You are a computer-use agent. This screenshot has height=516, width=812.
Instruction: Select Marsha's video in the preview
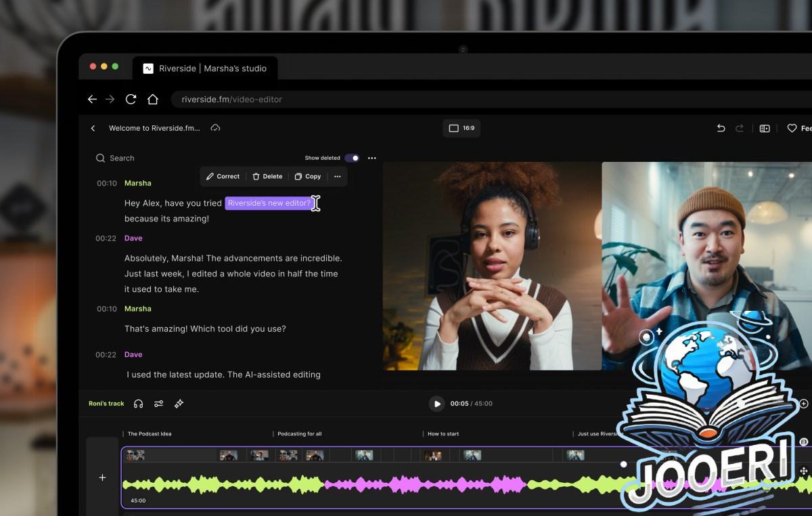pos(492,266)
